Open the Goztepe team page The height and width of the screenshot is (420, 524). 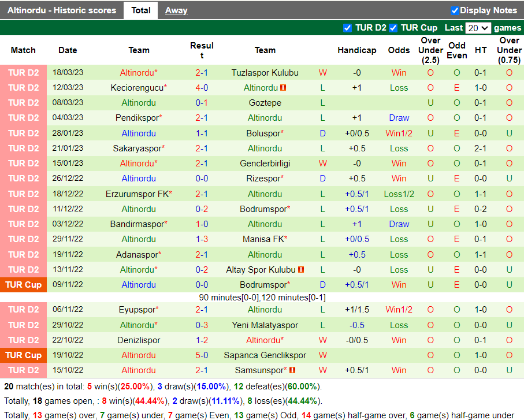click(265, 102)
